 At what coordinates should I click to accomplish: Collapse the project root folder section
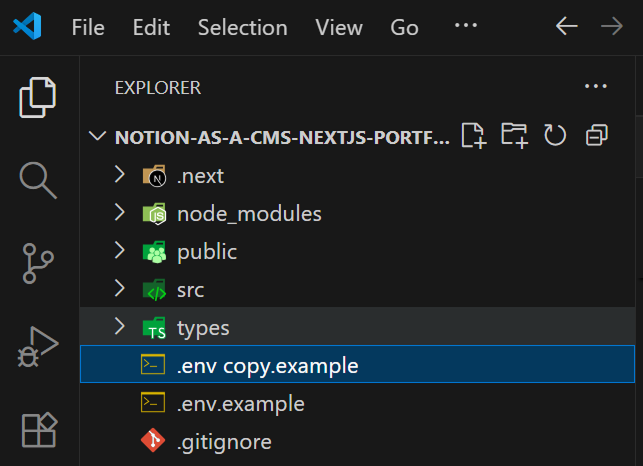(x=97, y=137)
